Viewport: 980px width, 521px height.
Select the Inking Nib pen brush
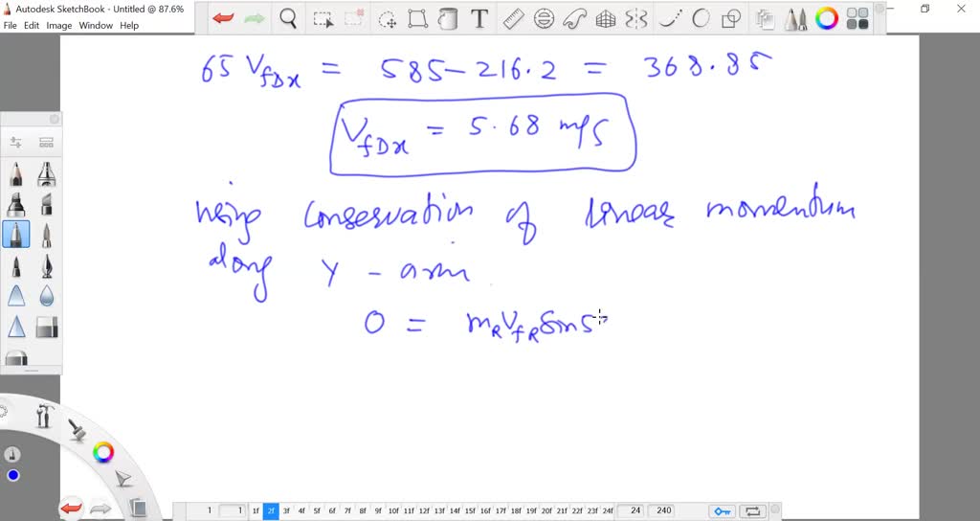click(x=46, y=266)
